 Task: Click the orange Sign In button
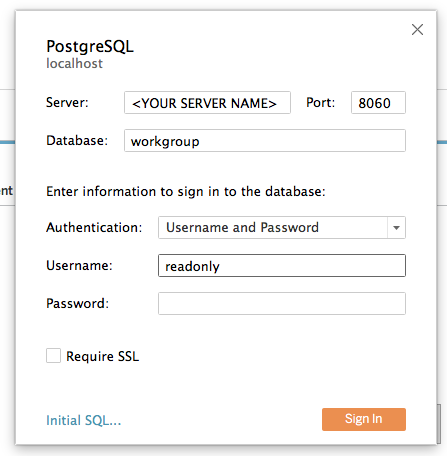364,419
